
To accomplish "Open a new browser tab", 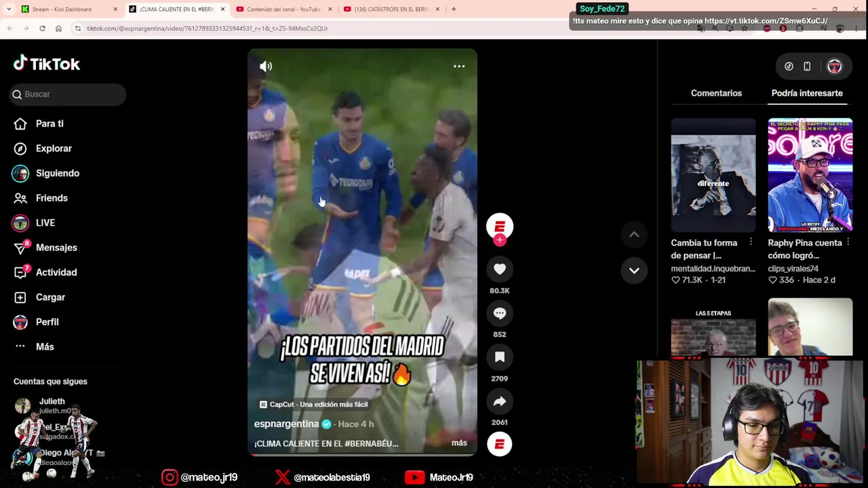I will point(454,9).
